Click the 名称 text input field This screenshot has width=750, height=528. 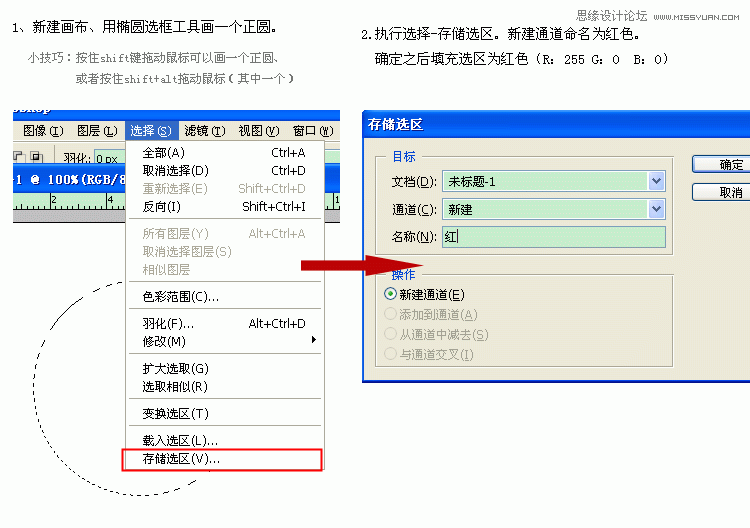tap(553, 237)
